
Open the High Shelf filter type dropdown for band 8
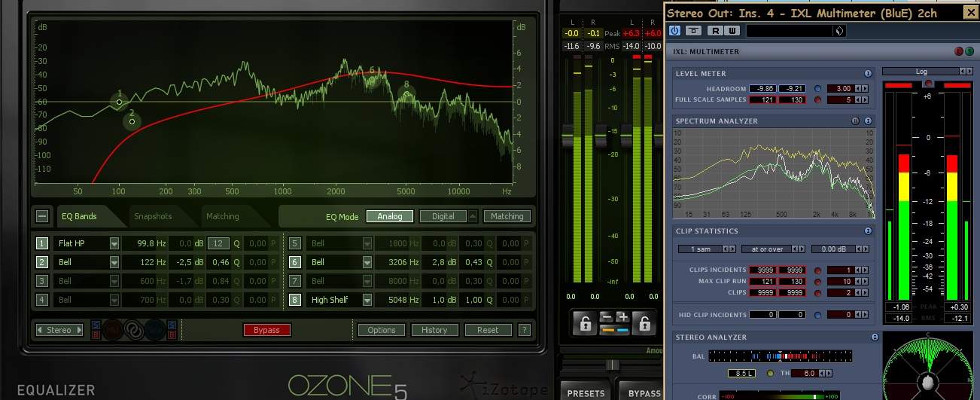tap(367, 300)
